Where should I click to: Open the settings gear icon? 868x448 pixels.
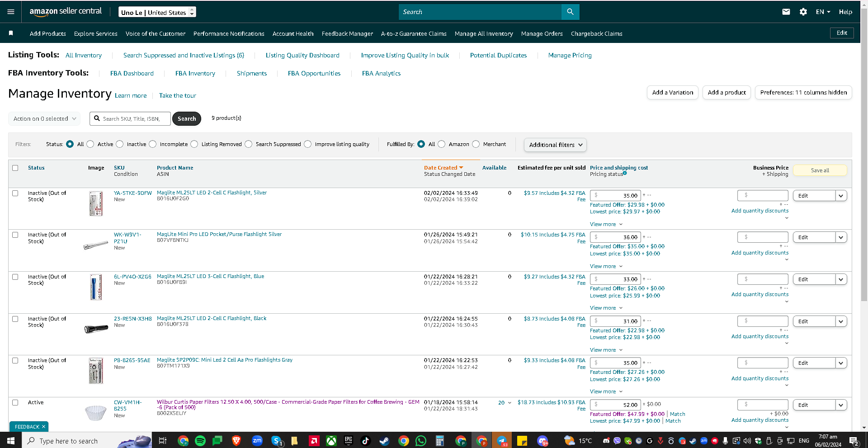[803, 12]
